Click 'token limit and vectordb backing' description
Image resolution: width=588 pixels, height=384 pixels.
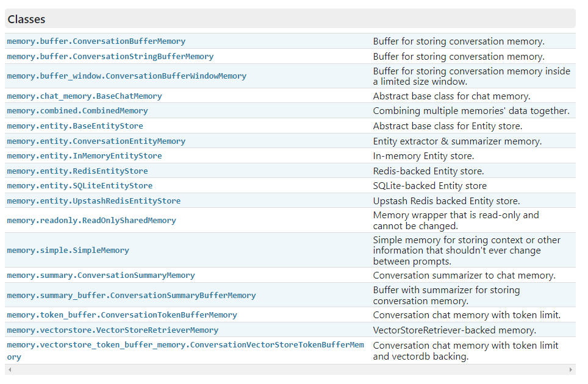pos(465,350)
